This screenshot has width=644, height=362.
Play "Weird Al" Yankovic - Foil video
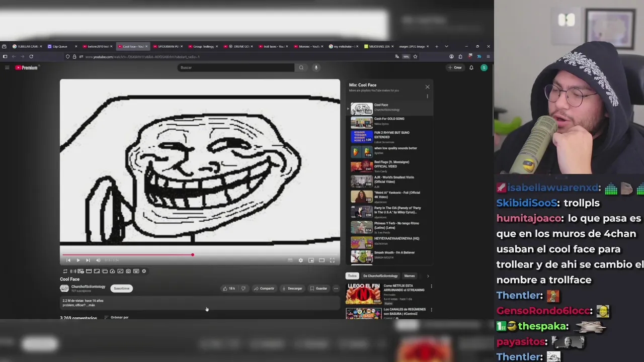pos(389,196)
